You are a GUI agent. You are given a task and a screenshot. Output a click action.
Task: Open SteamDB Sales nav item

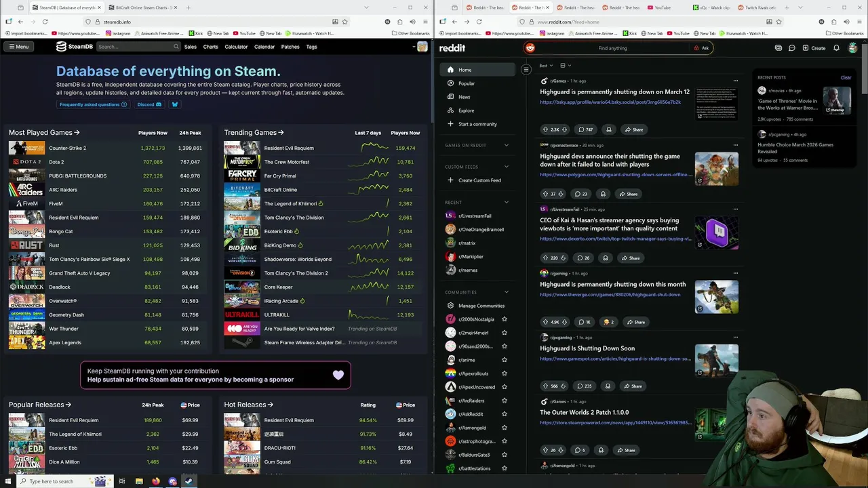pyautogui.click(x=191, y=47)
